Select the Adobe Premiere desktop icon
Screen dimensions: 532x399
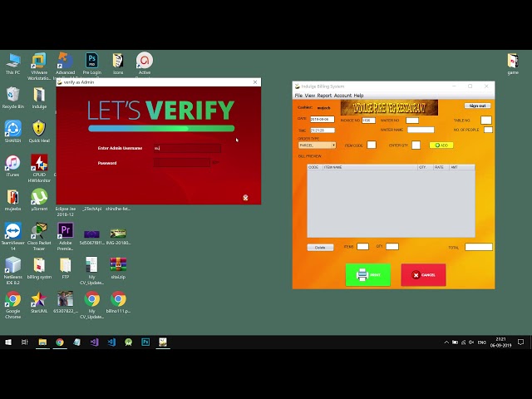point(65,237)
